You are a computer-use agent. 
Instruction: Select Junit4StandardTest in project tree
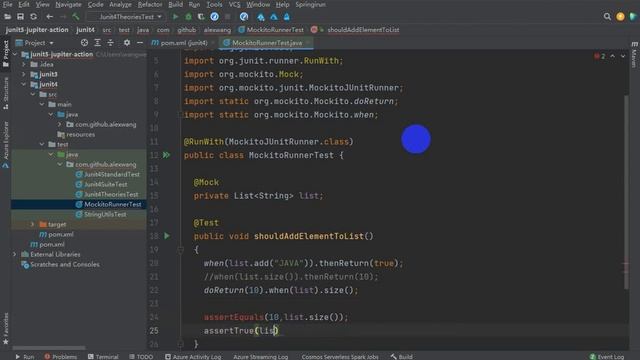pos(111,174)
